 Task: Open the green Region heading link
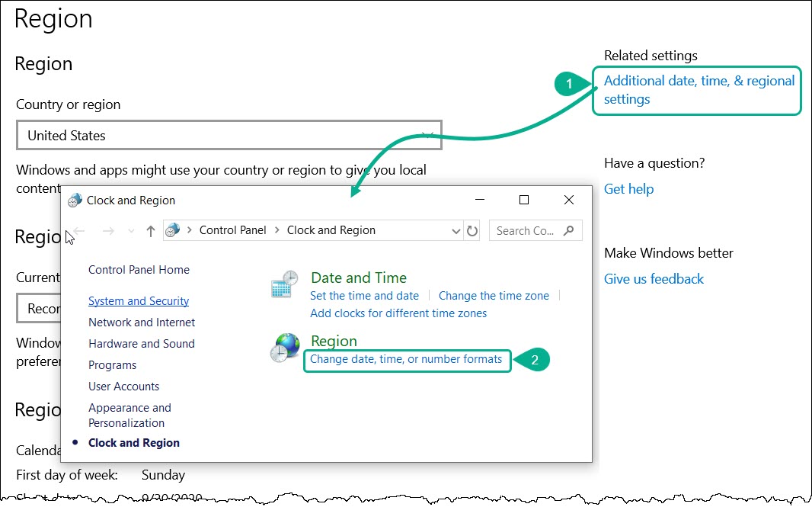point(334,341)
